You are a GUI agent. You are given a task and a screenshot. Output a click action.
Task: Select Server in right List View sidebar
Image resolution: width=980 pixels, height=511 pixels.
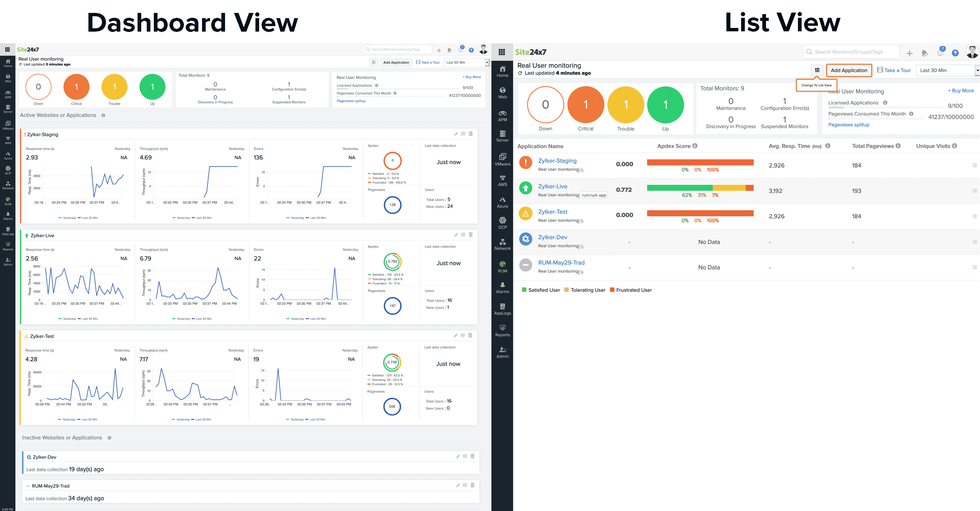(502, 136)
